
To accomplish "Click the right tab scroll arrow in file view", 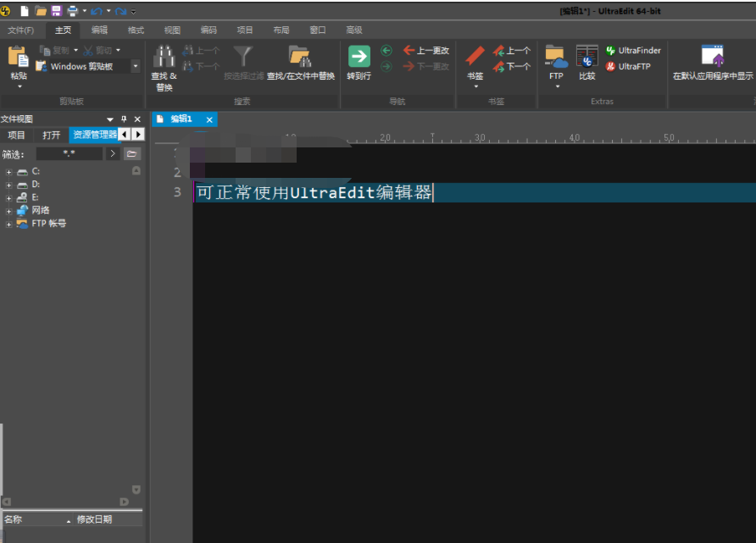I will click(x=138, y=135).
